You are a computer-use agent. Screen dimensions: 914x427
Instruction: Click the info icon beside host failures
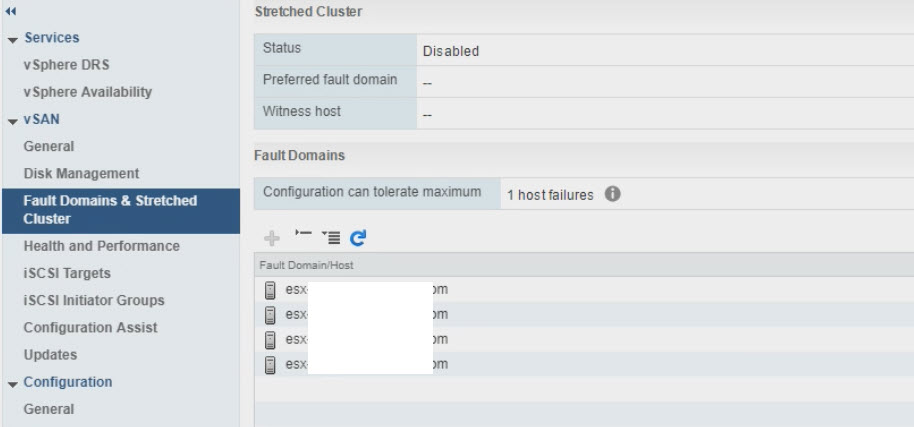click(x=612, y=194)
